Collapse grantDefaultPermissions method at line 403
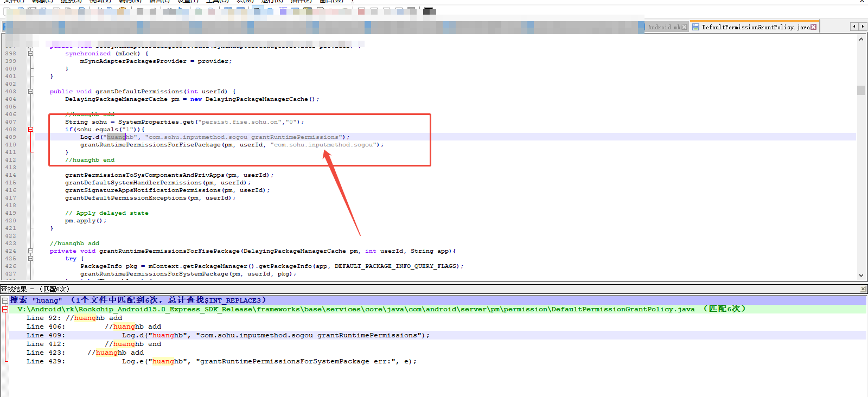Image resolution: width=868 pixels, height=397 pixels. [x=31, y=92]
